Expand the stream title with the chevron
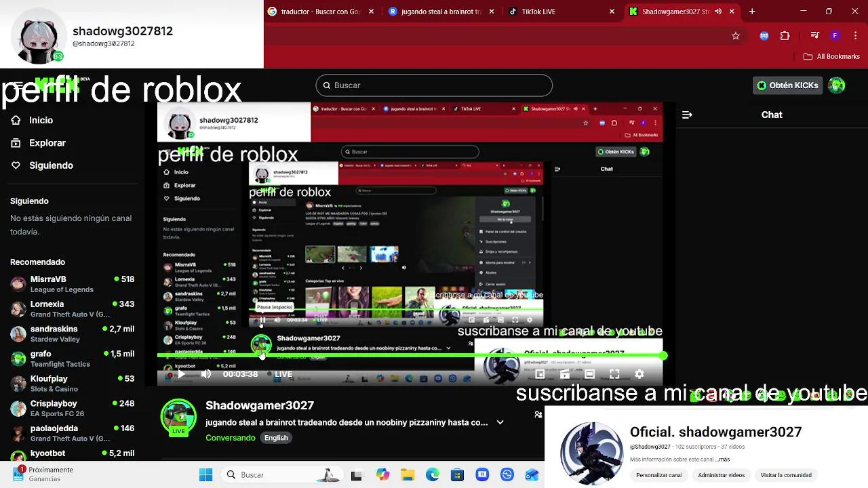The height and width of the screenshot is (488, 868). coord(500,422)
